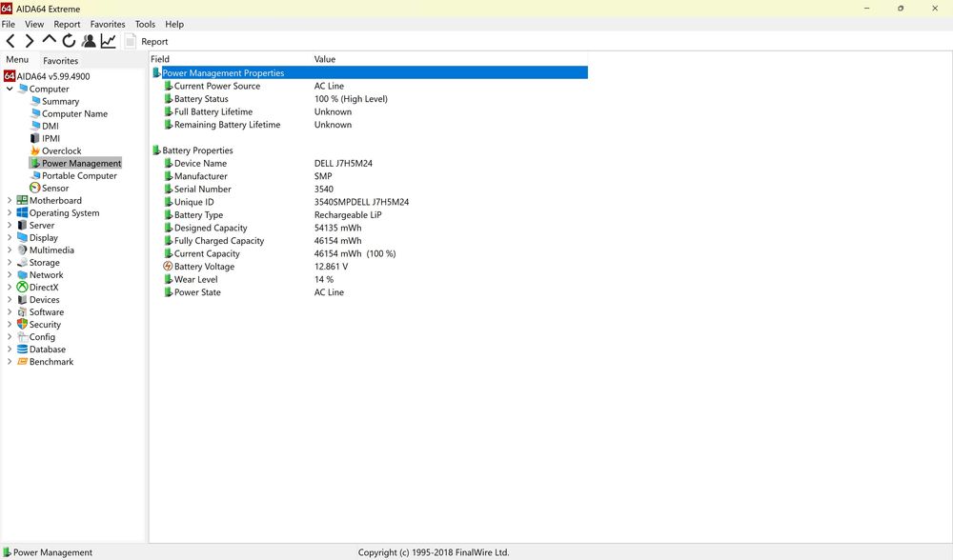Screen dimensions: 953x560
Task: Sort by the Field column header
Action: coord(160,59)
